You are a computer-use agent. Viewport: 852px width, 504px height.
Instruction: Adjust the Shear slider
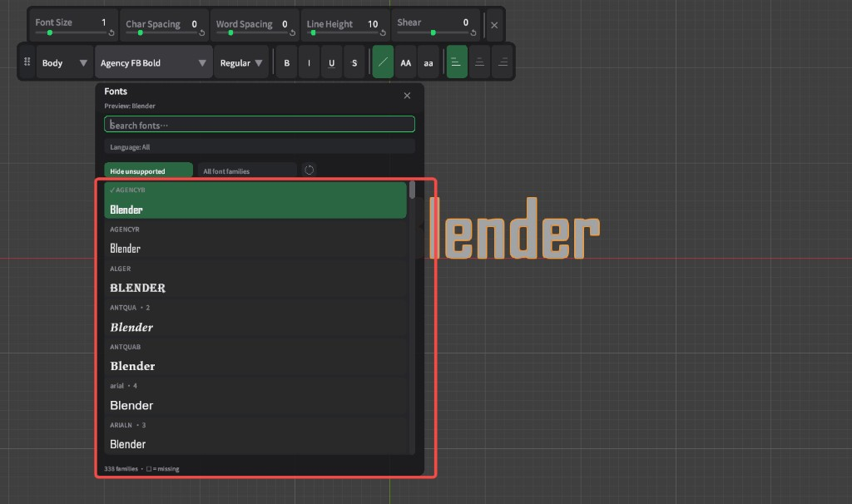433,32
